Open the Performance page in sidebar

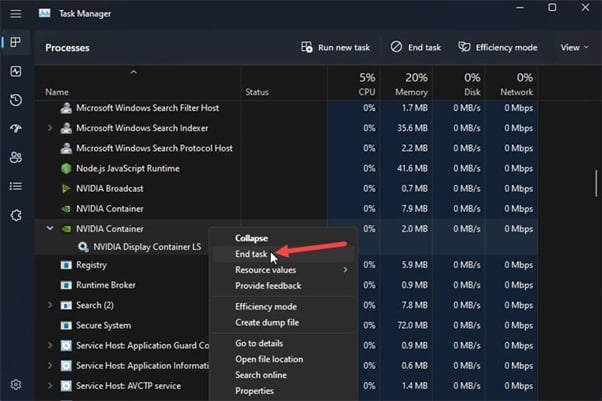[16, 72]
